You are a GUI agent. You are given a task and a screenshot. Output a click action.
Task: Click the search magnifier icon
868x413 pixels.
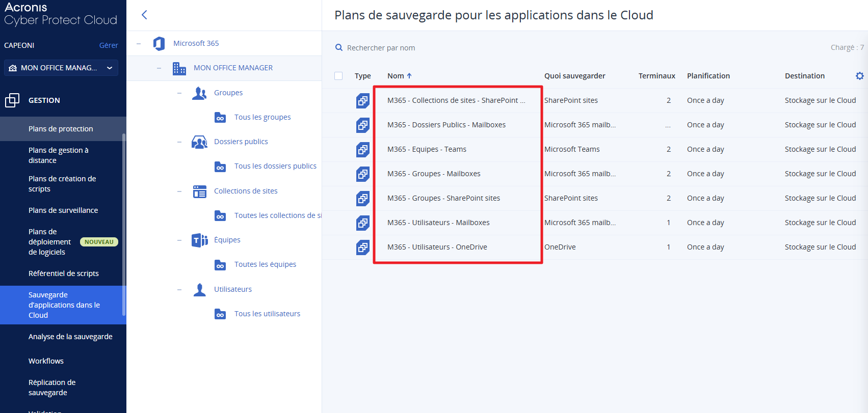point(339,48)
